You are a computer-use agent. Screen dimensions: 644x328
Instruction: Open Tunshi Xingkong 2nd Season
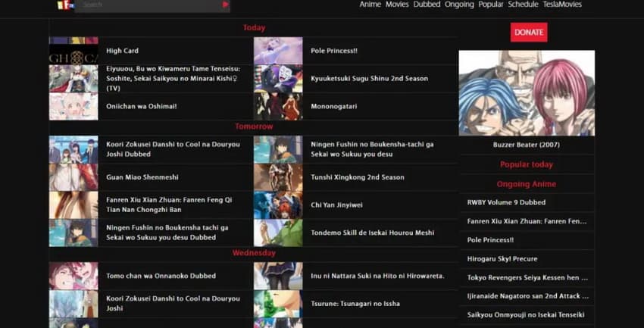click(x=358, y=177)
